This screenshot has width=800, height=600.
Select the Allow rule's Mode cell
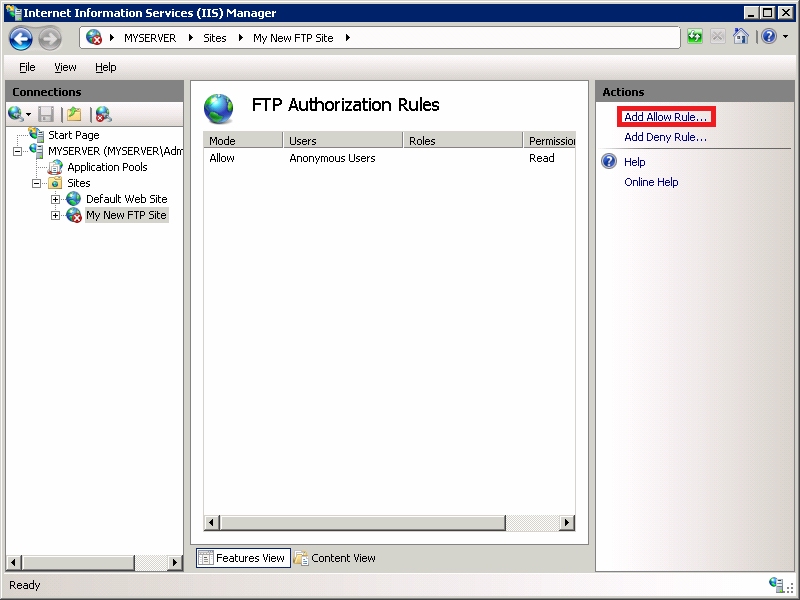tap(222, 158)
